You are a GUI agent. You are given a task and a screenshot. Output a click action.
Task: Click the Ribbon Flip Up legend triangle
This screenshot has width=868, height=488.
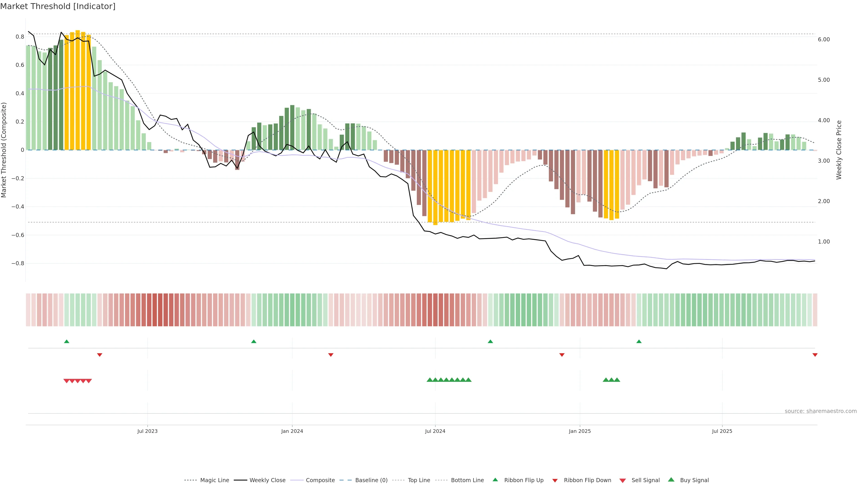pyautogui.click(x=495, y=480)
